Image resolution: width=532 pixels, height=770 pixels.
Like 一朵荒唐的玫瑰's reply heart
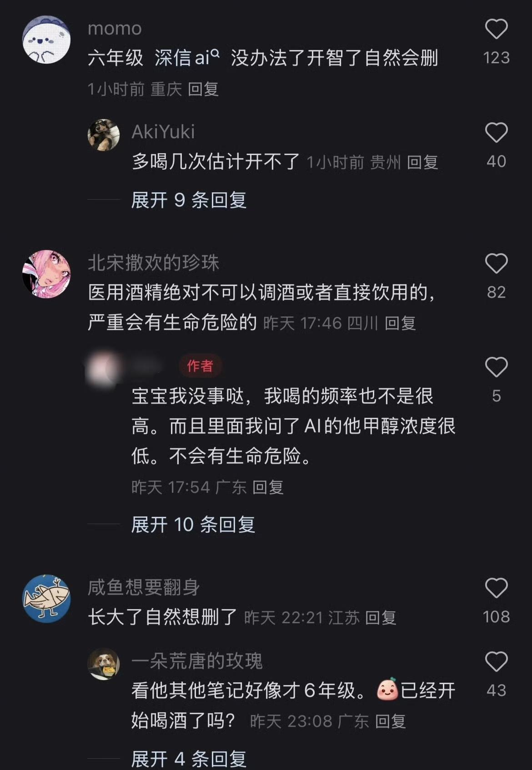point(496,662)
